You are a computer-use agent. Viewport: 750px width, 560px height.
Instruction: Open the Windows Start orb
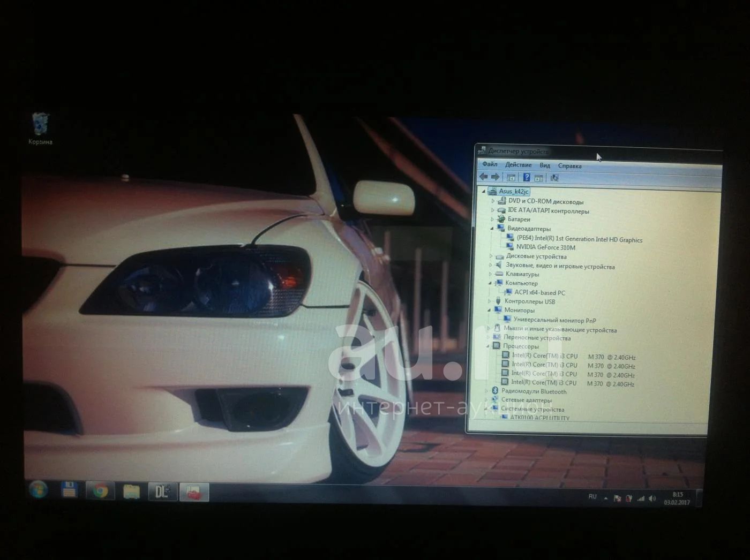coord(39,489)
